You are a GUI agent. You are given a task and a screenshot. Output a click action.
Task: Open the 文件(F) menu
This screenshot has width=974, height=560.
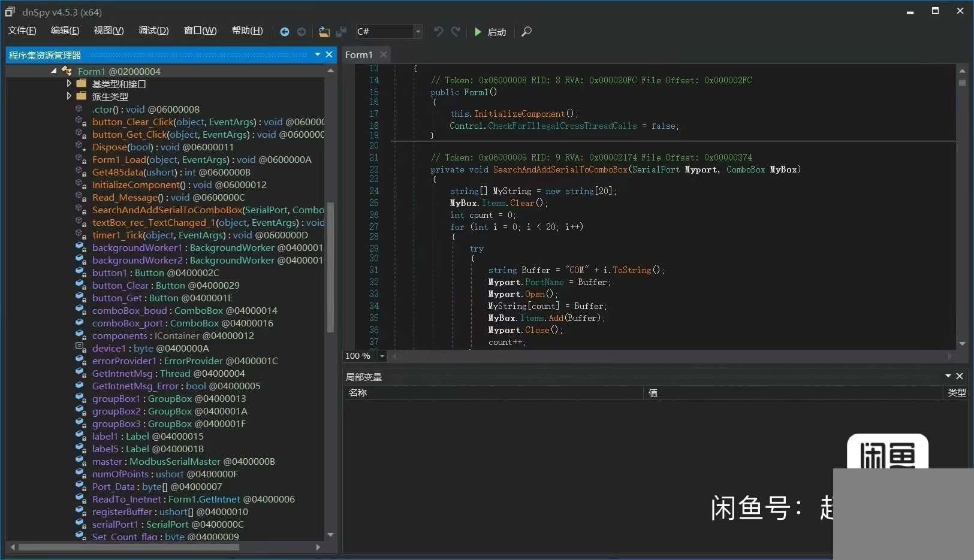[x=22, y=31]
